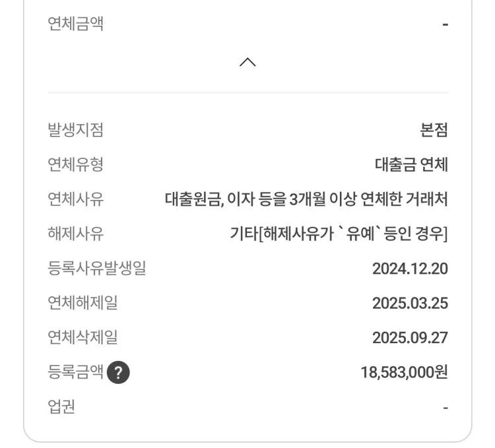Collapse the details with the up chevron
This screenshot has height=448, width=495.
point(247,62)
